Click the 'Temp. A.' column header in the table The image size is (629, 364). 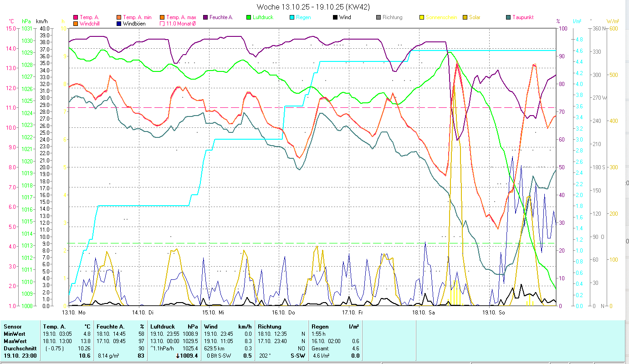tap(54, 327)
